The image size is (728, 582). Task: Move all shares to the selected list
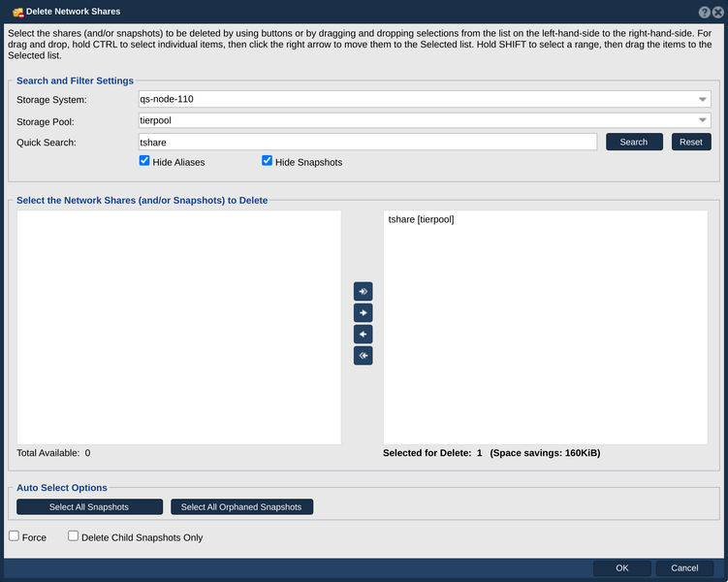coord(364,291)
